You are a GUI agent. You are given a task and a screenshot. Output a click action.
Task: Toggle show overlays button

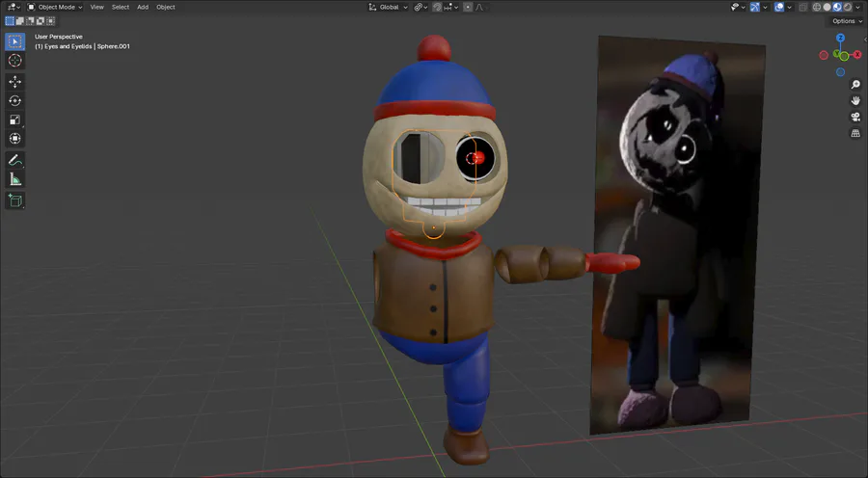click(x=779, y=7)
